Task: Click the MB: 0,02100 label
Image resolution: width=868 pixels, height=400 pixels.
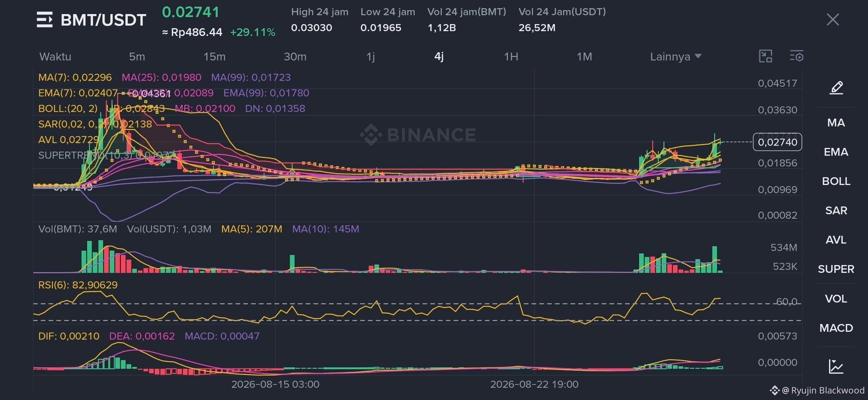Action: pyautogui.click(x=205, y=109)
